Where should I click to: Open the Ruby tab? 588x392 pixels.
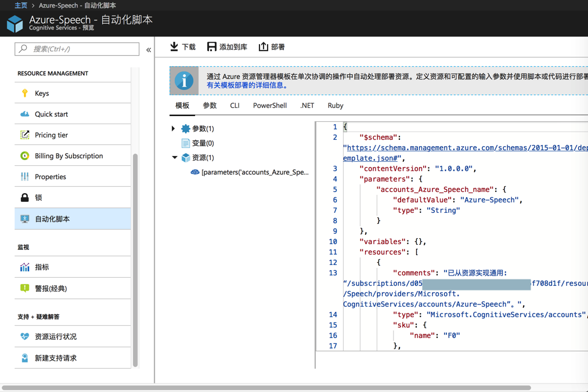[336, 106]
